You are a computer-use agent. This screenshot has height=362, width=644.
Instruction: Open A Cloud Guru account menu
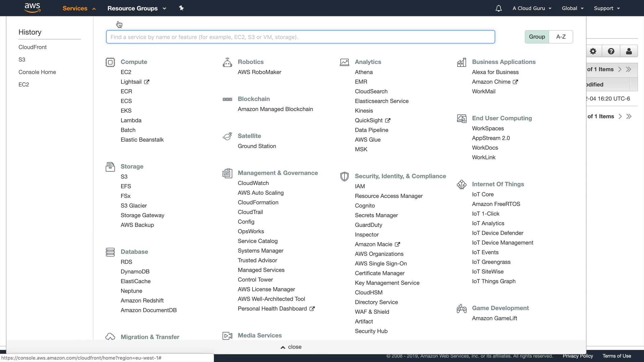(532, 8)
